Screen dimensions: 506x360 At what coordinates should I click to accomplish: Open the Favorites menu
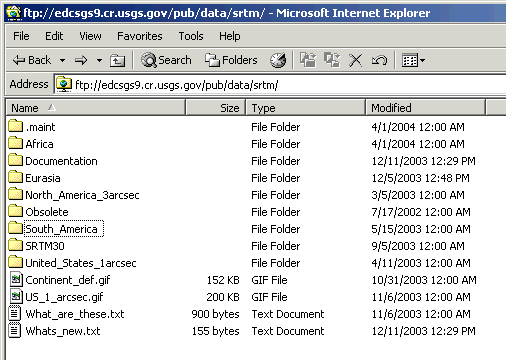pyautogui.click(x=140, y=36)
